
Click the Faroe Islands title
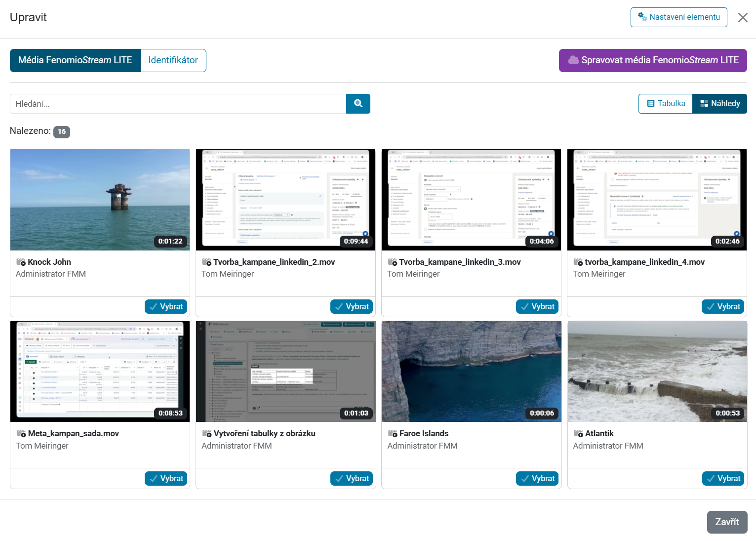click(x=424, y=433)
